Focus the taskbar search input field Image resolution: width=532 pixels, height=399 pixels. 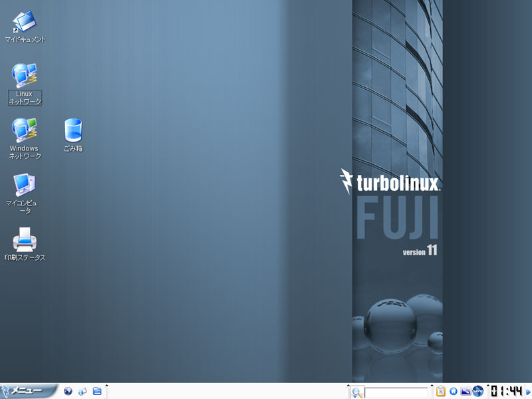click(396, 392)
